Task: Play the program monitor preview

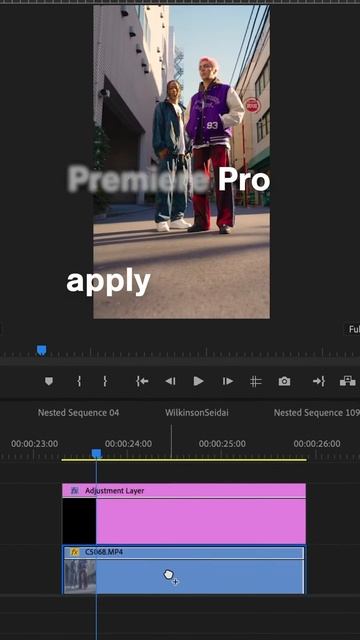Action: coord(199,381)
